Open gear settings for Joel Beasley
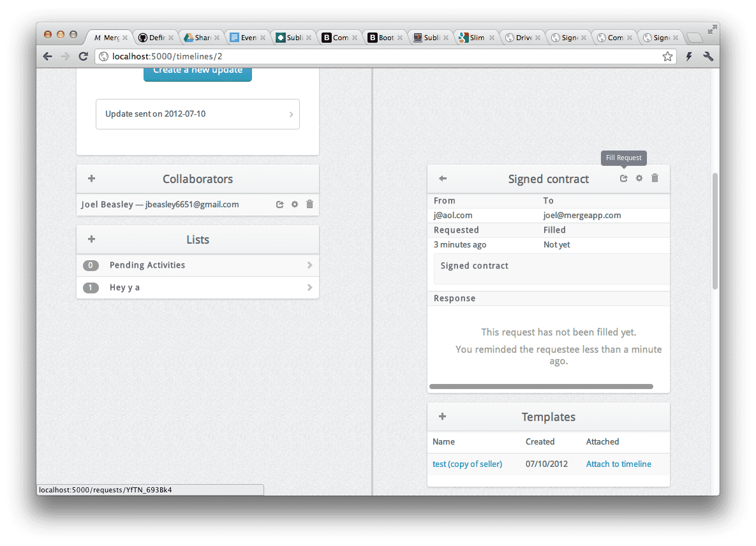The height and width of the screenshot is (546, 756). [295, 205]
